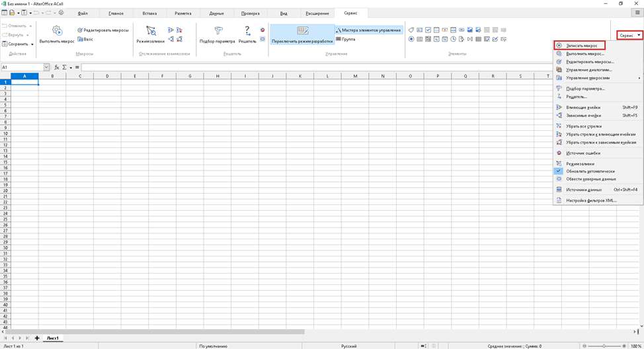644x349 pixels.
Task: Click Basic icon in Макросы group
Action: click(x=84, y=40)
